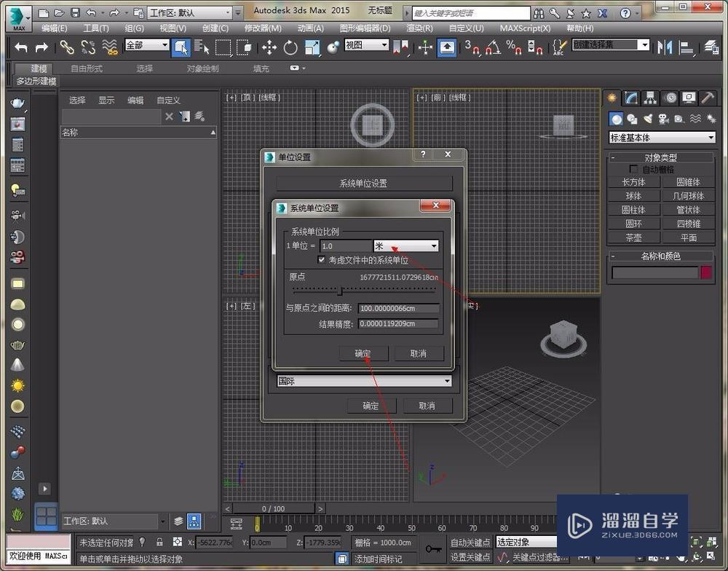Click the 1 单位 value input field
The width and height of the screenshot is (728, 571).
pos(346,246)
